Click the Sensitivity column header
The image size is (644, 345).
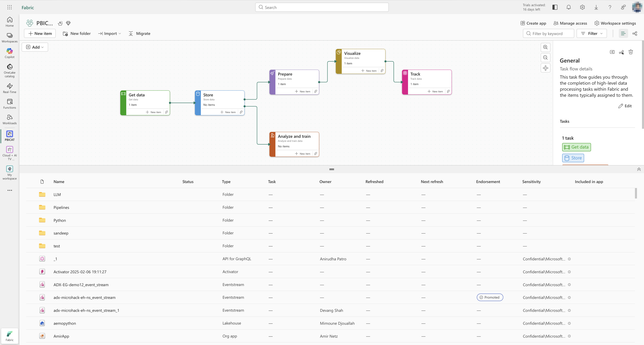531,182
